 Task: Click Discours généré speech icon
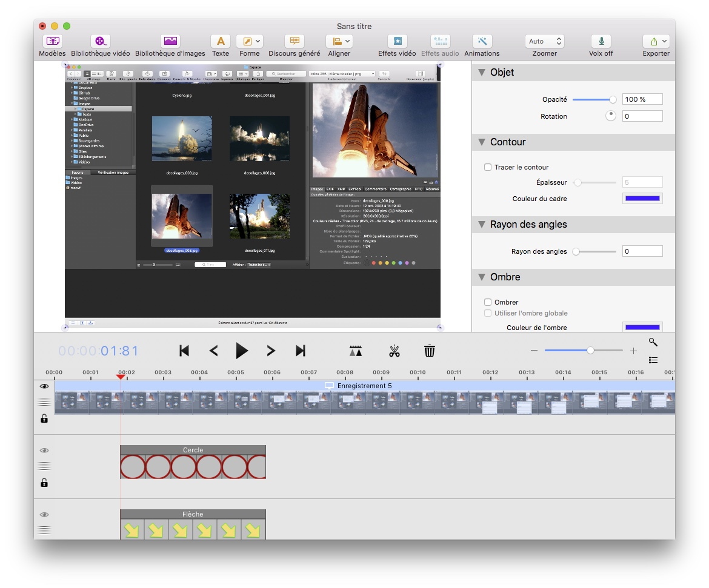[x=295, y=41]
